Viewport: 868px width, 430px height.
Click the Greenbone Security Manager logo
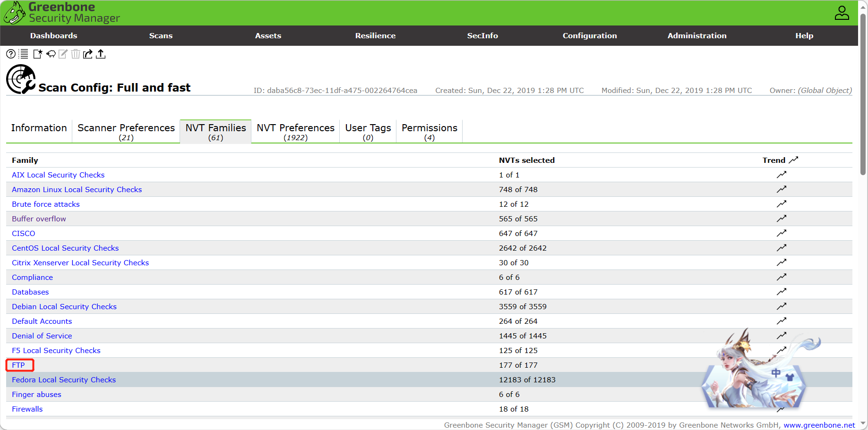point(62,13)
